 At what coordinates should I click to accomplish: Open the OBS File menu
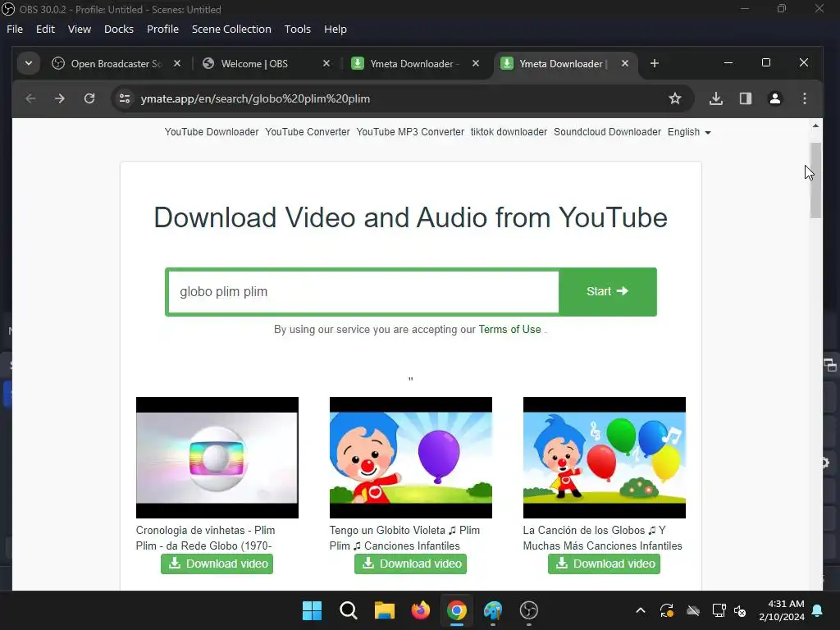click(x=15, y=29)
